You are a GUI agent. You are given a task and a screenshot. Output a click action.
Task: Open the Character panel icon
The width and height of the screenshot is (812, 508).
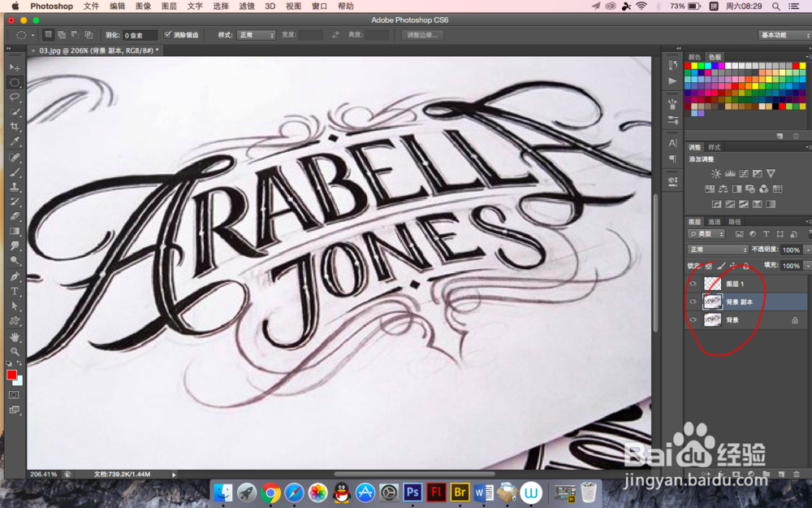point(672,143)
